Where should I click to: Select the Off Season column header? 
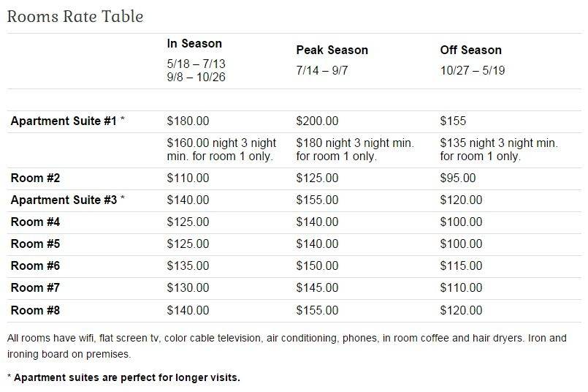471,50
